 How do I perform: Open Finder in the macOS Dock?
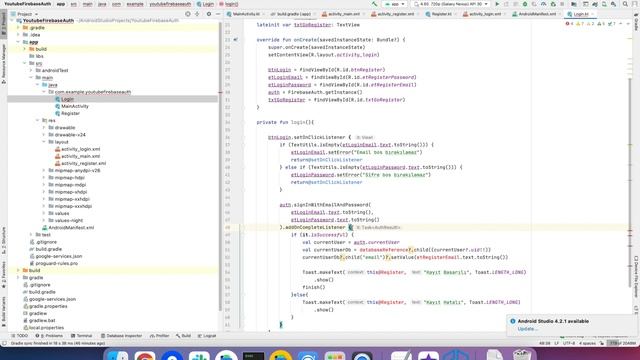tap(117, 356)
